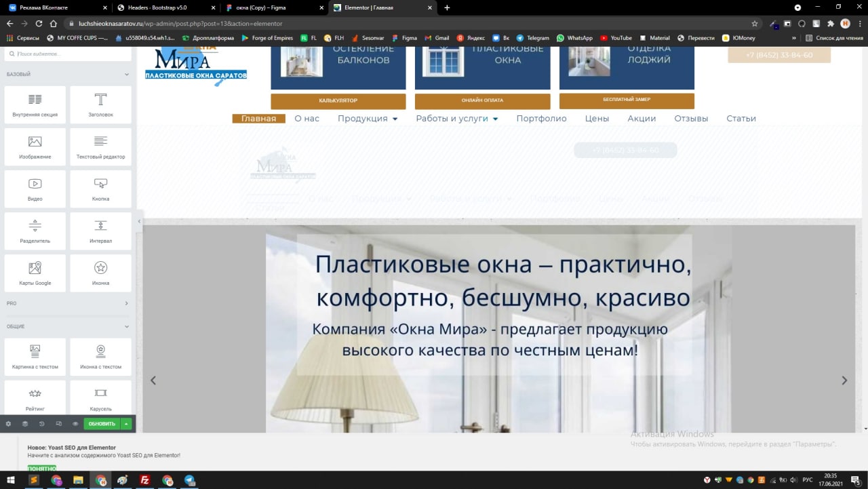Reload the page
The image size is (868, 489).
pyautogui.click(x=39, y=23)
